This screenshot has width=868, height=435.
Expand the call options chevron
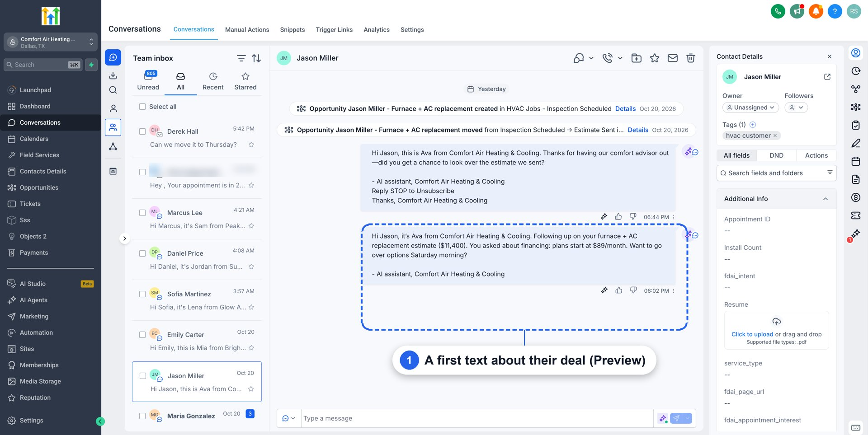click(x=620, y=58)
